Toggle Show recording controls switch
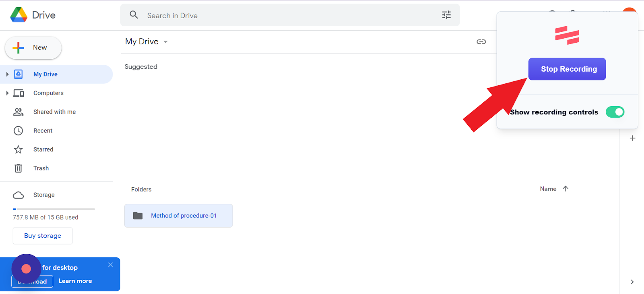Screen dimensions: 644x294 pos(615,112)
